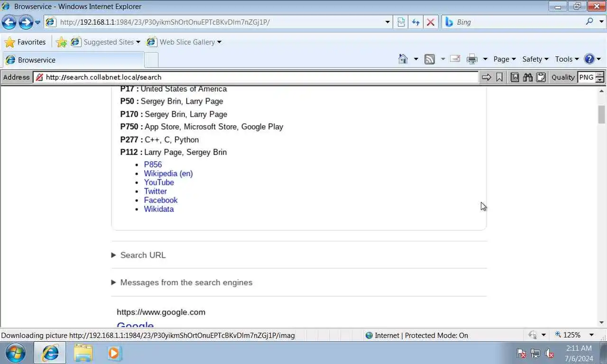Expand Messages from the search engines

coord(182,282)
